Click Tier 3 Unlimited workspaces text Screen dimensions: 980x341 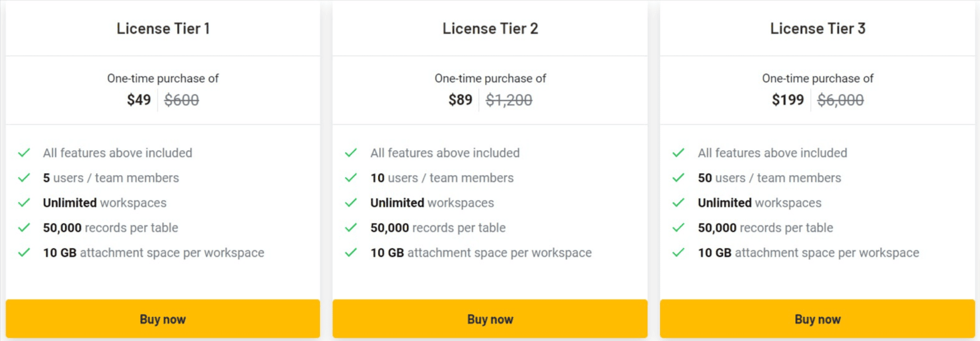point(759,203)
